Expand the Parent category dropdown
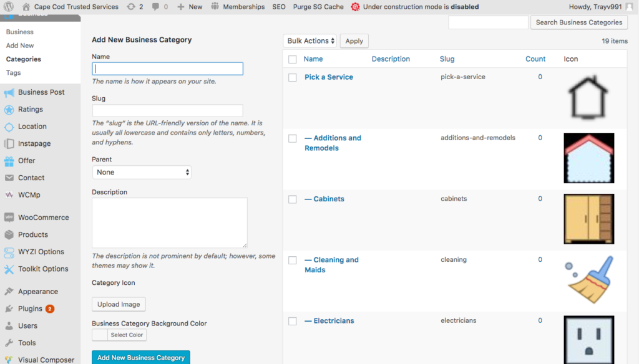 coord(142,172)
